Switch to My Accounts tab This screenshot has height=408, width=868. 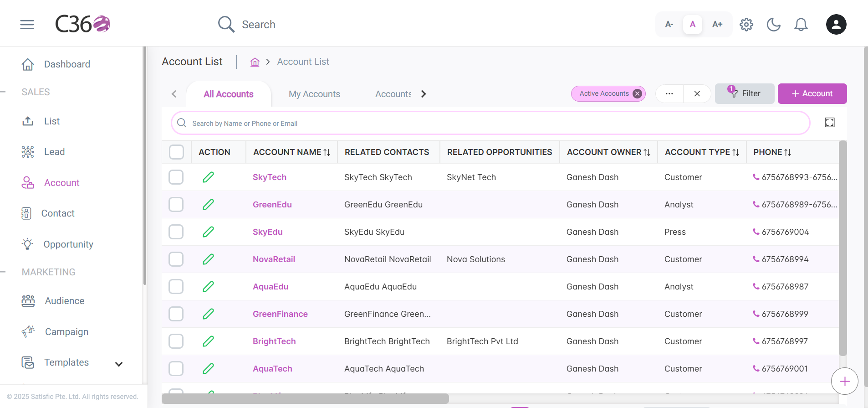314,94
